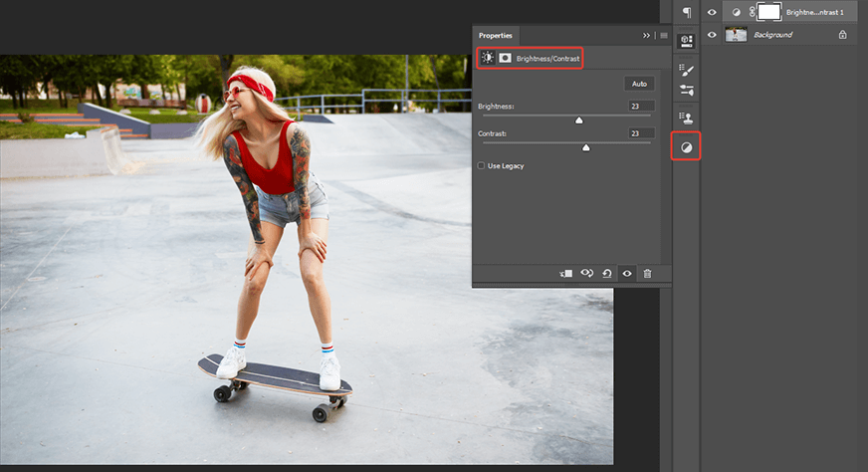
Task: Select the Background layer thumbnail
Action: pyautogui.click(x=736, y=34)
